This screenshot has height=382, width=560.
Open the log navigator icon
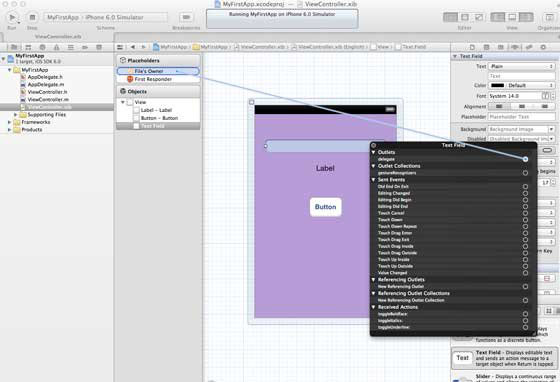pos(99,47)
